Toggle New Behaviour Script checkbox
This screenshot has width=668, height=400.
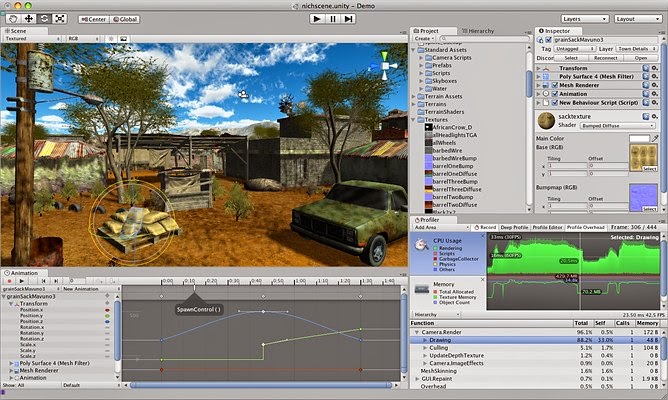[555, 103]
